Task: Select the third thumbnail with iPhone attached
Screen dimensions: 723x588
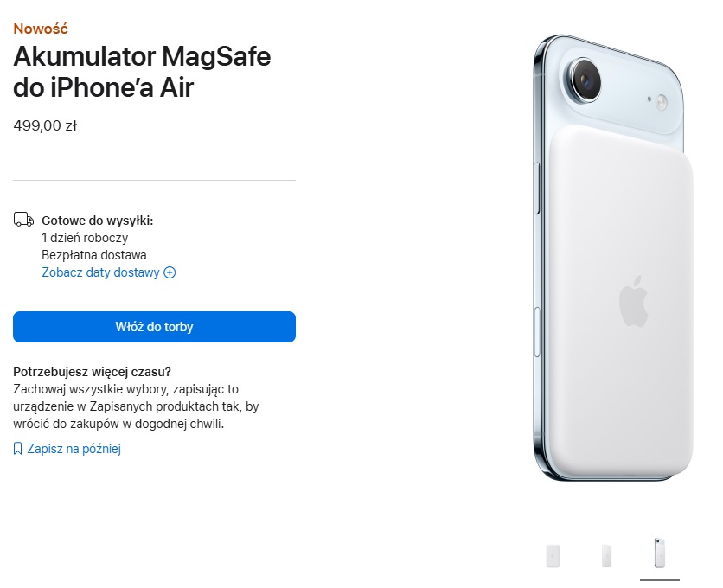Action: [660, 553]
